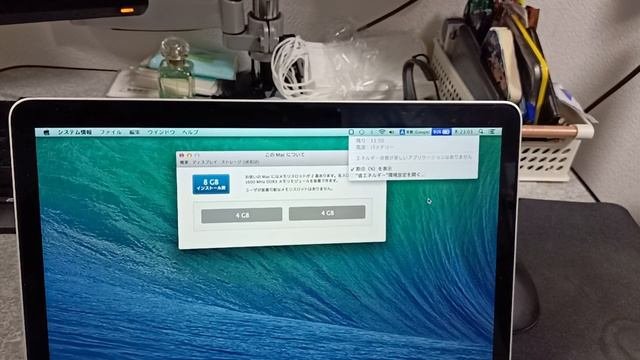640x360 pixels.
Task: Open the Apple menu
Action: click(x=46, y=132)
